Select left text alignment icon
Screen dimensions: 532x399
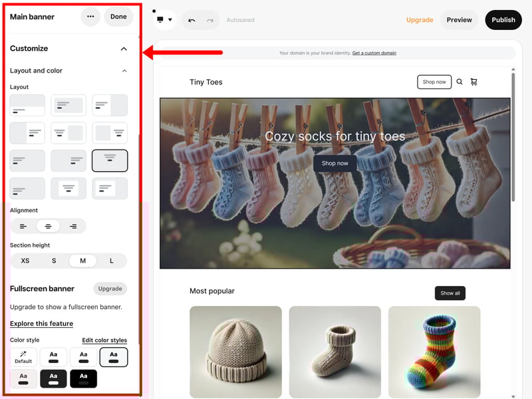coord(23,226)
